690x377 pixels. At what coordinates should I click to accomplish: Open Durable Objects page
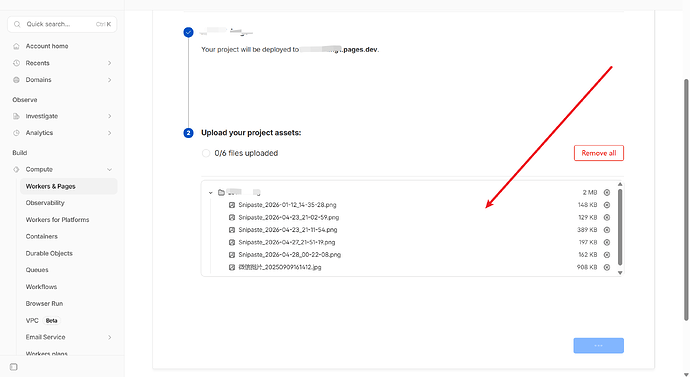(49, 253)
